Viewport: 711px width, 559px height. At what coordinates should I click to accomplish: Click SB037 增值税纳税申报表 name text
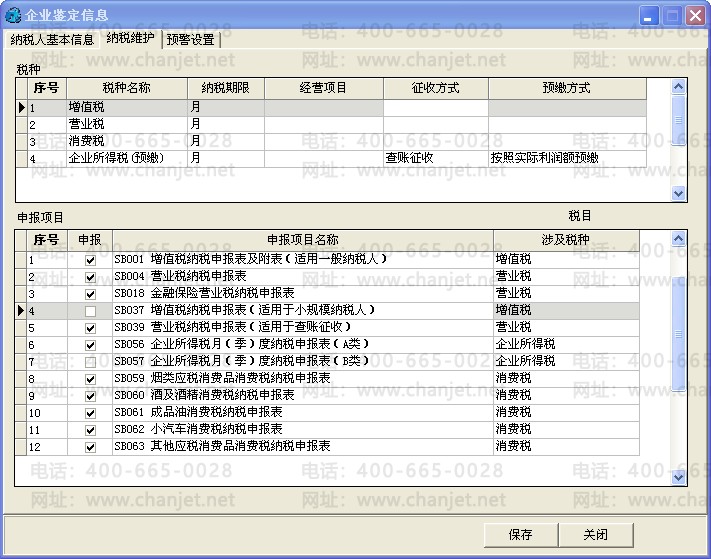point(245,310)
